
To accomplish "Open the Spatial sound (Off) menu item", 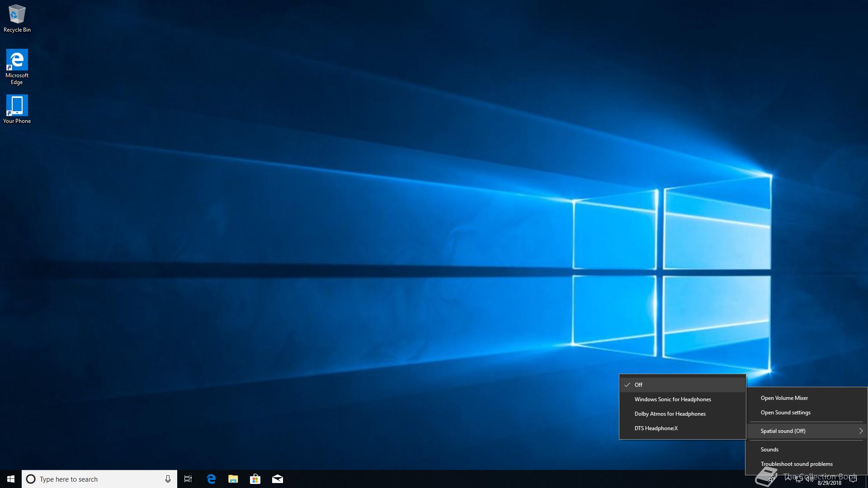I will (807, 431).
